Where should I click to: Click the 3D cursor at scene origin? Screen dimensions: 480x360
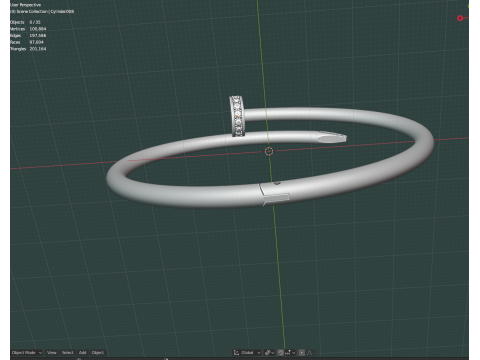pos(269,151)
